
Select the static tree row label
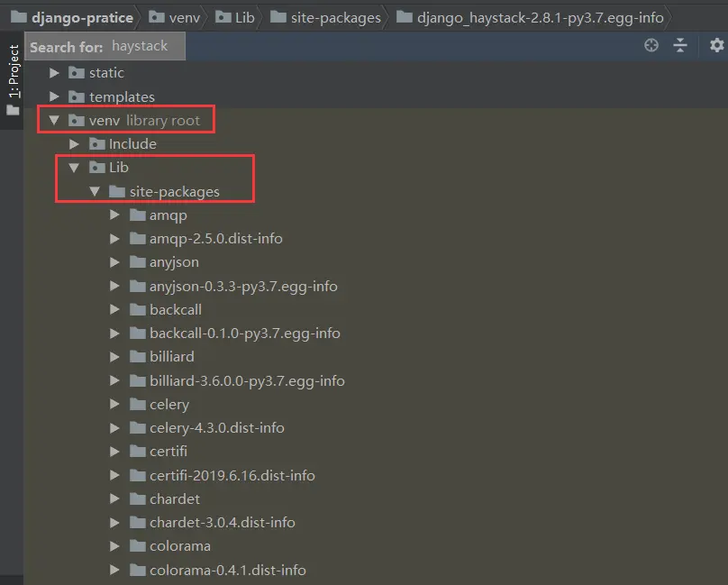tap(107, 73)
